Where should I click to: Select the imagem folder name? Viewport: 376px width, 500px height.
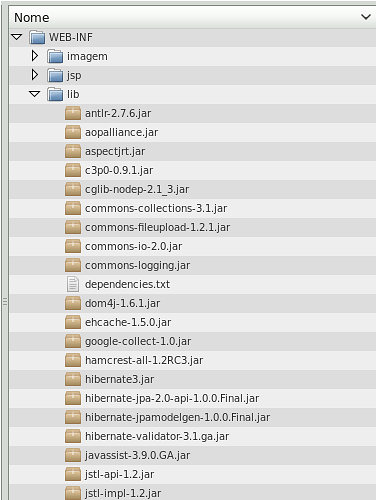pyautogui.click(x=87, y=56)
